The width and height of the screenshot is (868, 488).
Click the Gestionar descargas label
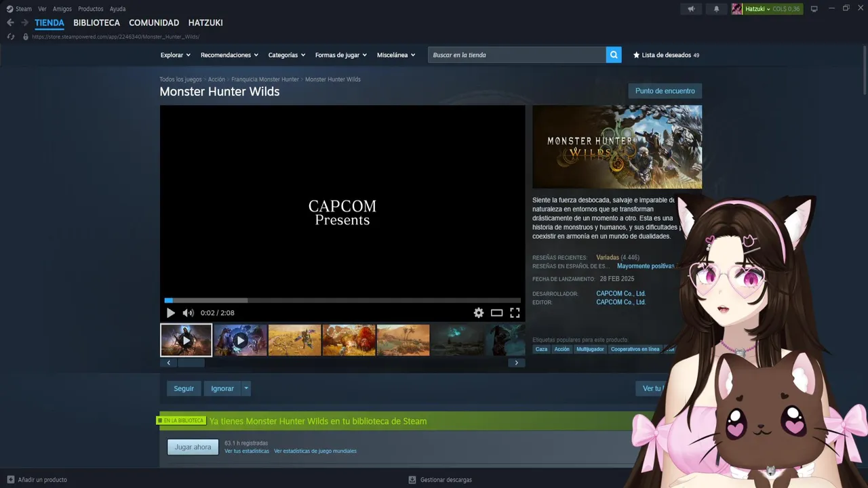(x=446, y=480)
